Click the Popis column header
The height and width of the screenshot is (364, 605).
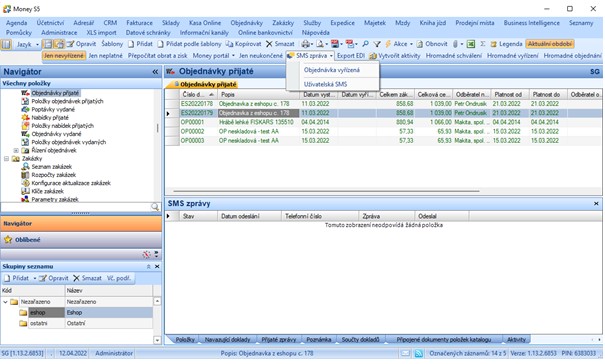point(259,95)
